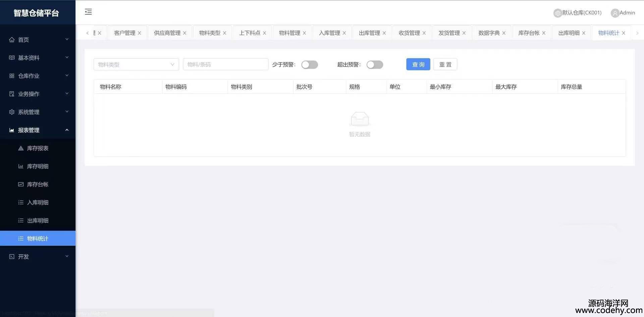The width and height of the screenshot is (644, 317).
Task: Close the 客户管理 tab
Action: pos(140,33)
